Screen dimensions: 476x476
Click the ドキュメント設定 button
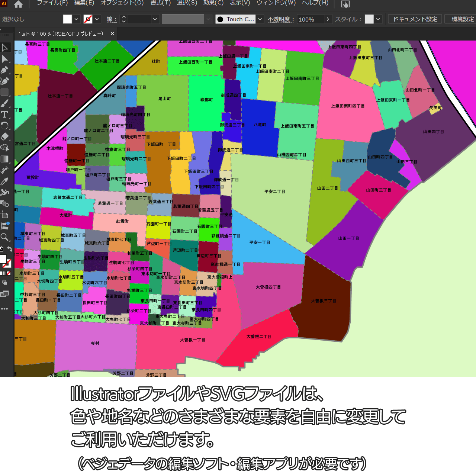coord(415,19)
